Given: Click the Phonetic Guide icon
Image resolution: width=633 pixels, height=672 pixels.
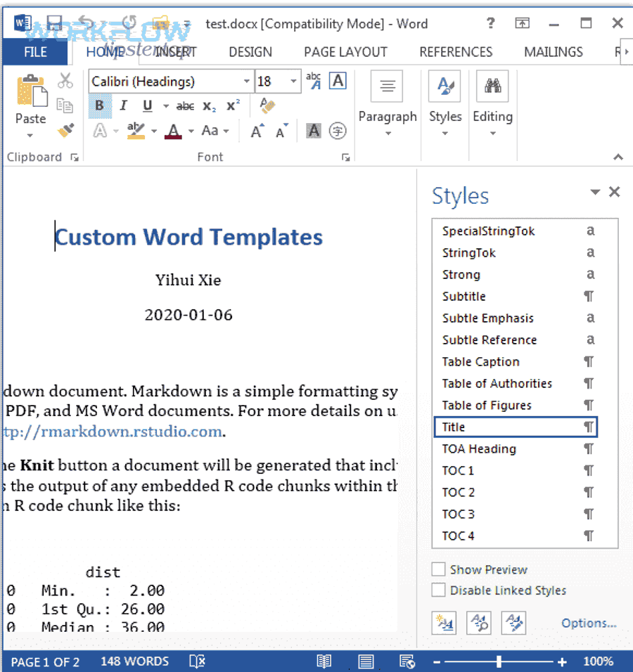Looking at the screenshot, I should click(314, 81).
